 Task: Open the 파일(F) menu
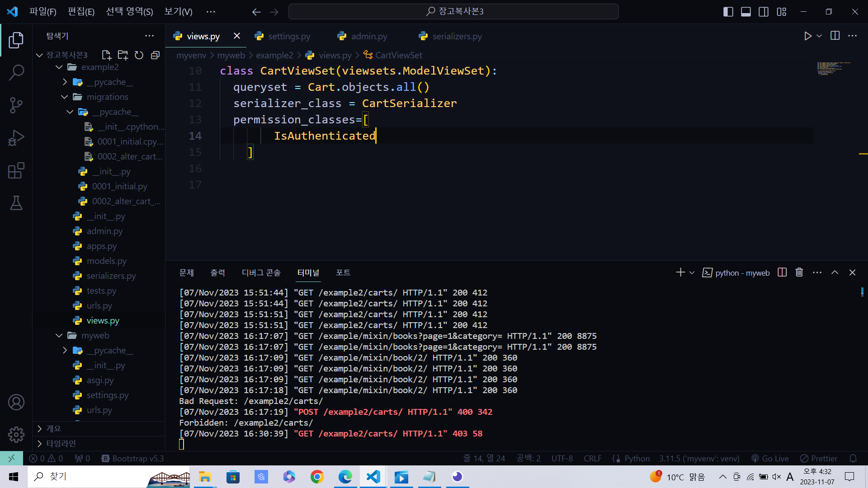point(42,12)
